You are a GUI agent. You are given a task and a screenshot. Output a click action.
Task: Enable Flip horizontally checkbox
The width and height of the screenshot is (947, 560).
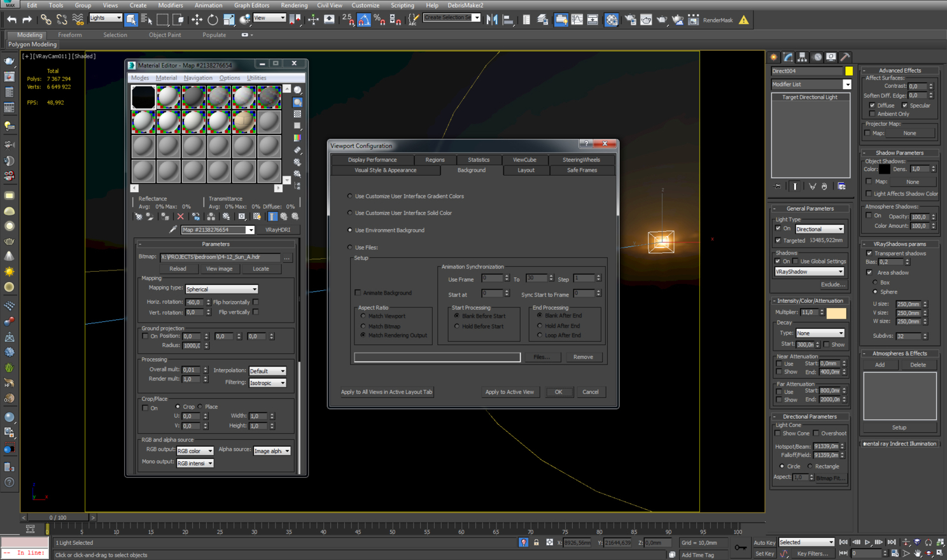256,302
